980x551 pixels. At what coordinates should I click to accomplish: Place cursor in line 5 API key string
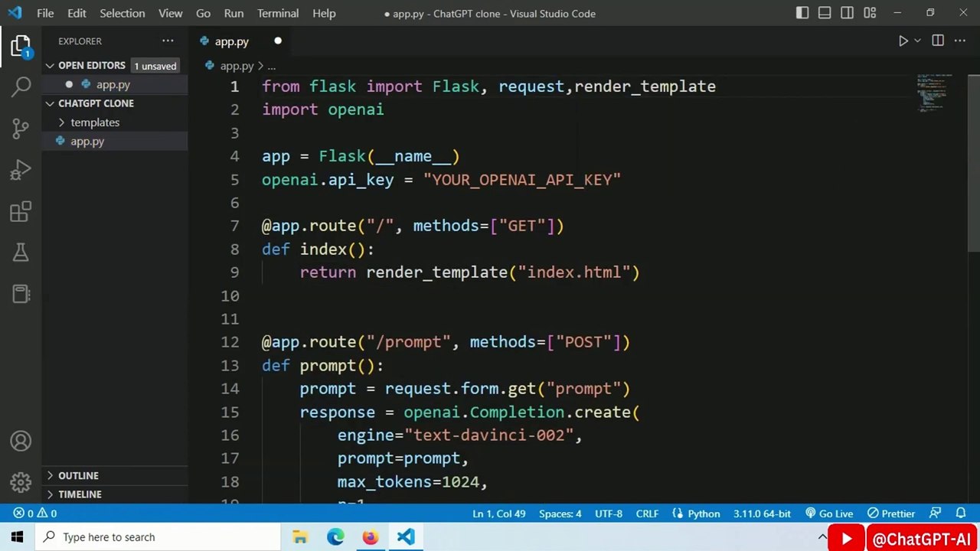pyautogui.click(x=522, y=180)
